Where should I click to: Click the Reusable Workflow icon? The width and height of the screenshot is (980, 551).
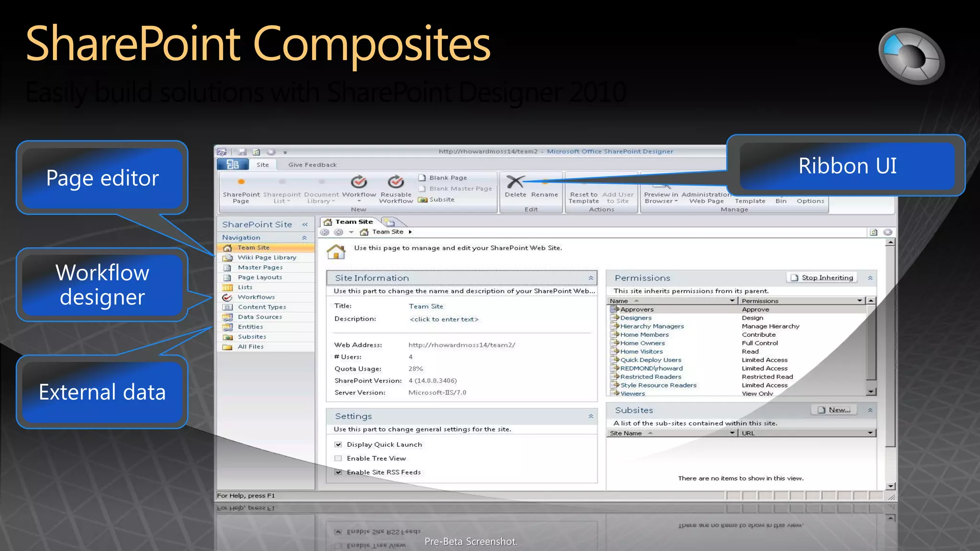pos(396,182)
